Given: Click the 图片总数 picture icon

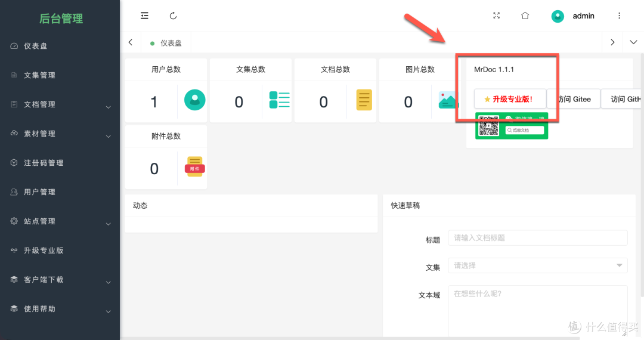Looking at the screenshot, I should 448,100.
